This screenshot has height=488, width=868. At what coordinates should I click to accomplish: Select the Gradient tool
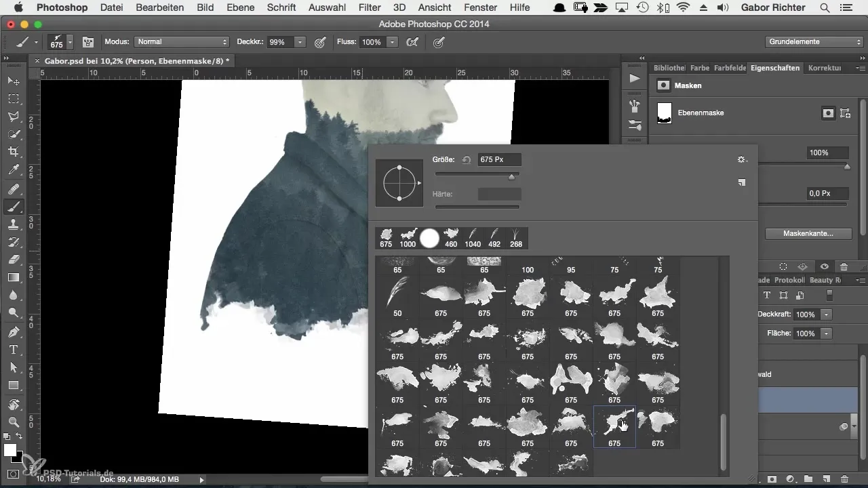click(13, 278)
